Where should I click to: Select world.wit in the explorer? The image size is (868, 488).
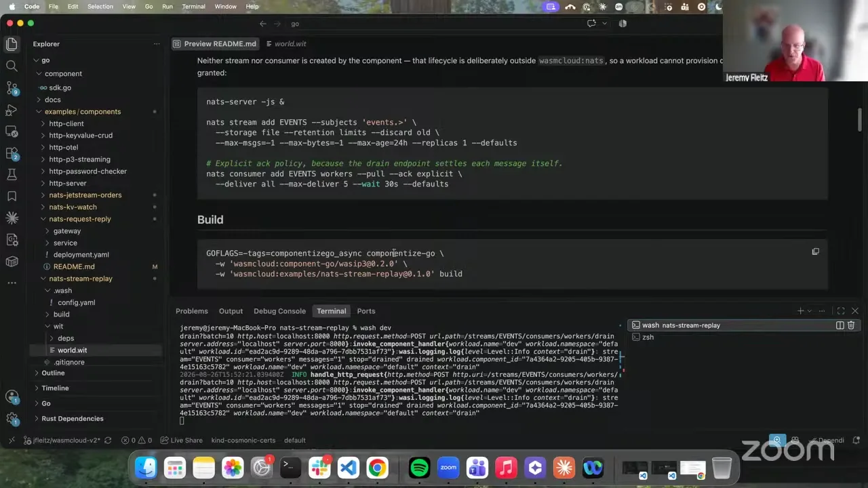point(72,350)
